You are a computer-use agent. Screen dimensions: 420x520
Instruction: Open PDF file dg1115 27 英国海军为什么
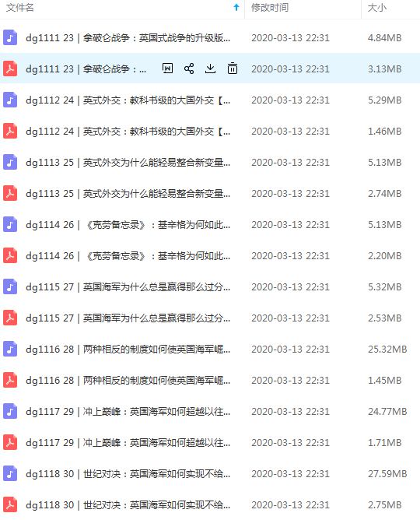pyautogui.click(x=128, y=318)
